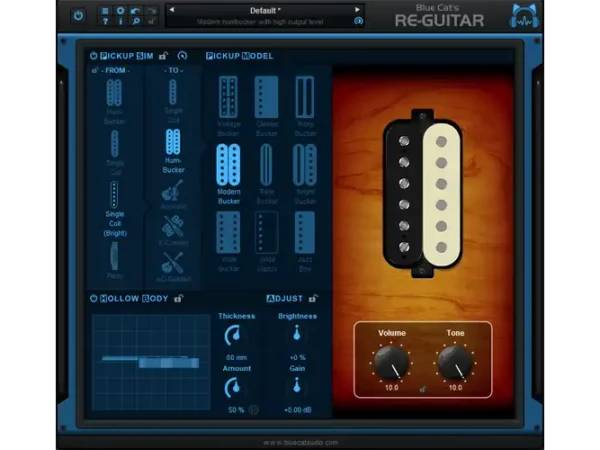Screen dimensions: 600x450
Task: Toggle Pickup Sim section power
Action: pyautogui.click(x=93, y=55)
